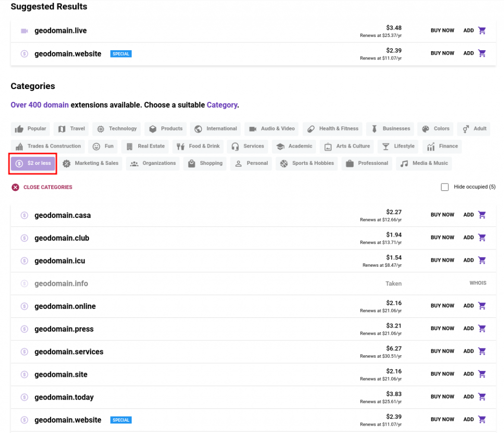Open the International category
504x433 pixels.
216,129
